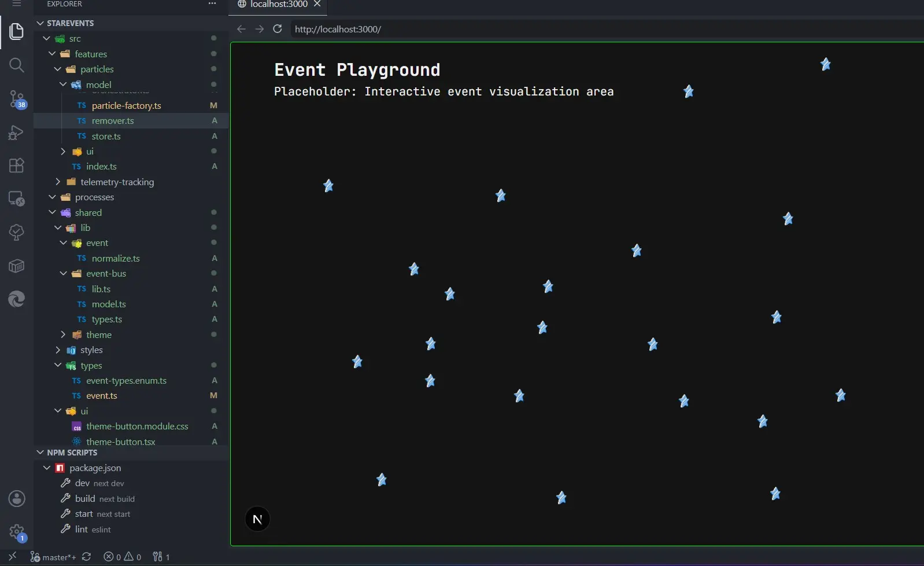The width and height of the screenshot is (924, 566).
Task: Open the Accounts icon in activity bar
Action: click(16, 498)
